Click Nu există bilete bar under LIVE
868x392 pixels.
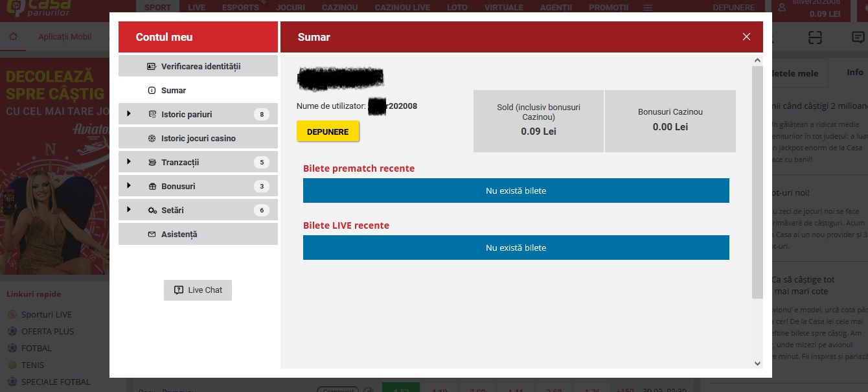click(516, 248)
